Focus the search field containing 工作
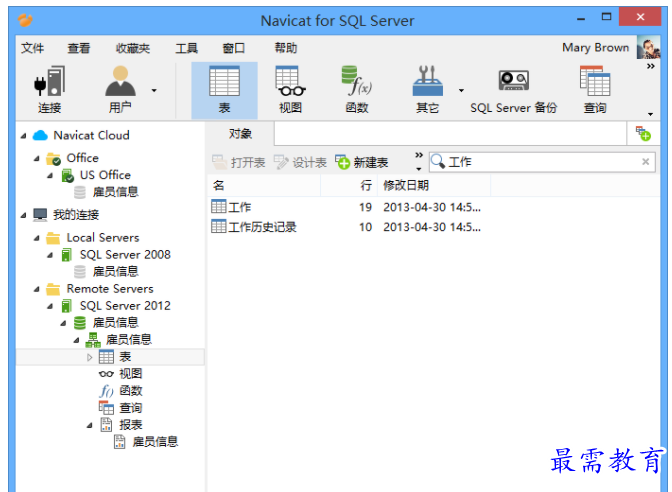672x492 pixels. click(x=543, y=162)
